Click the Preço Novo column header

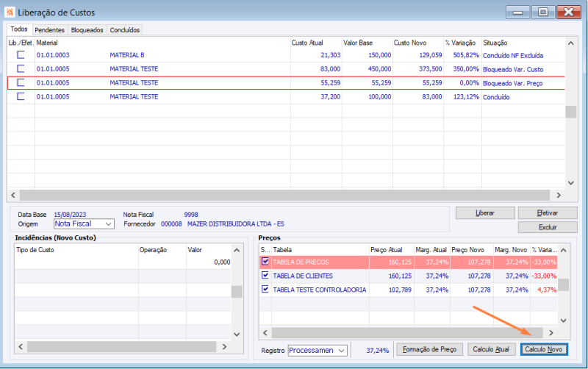pyautogui.click(x=471, y=250)
